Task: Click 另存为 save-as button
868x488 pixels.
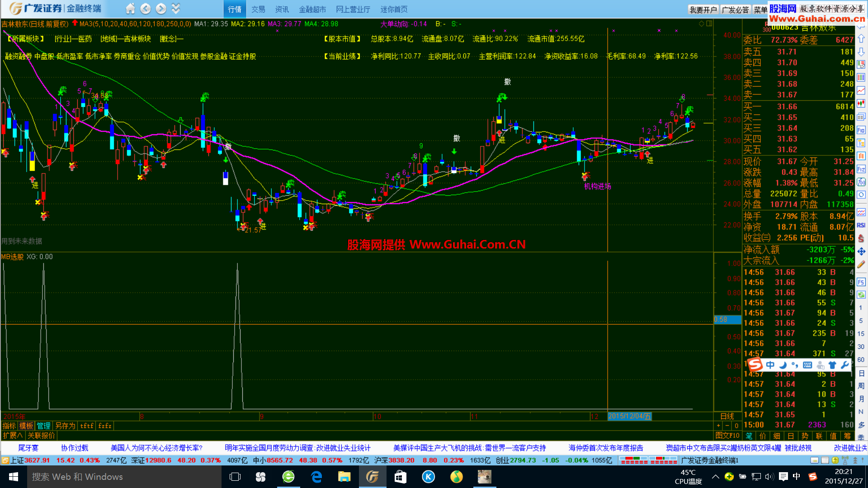Action: click(65, 426)
